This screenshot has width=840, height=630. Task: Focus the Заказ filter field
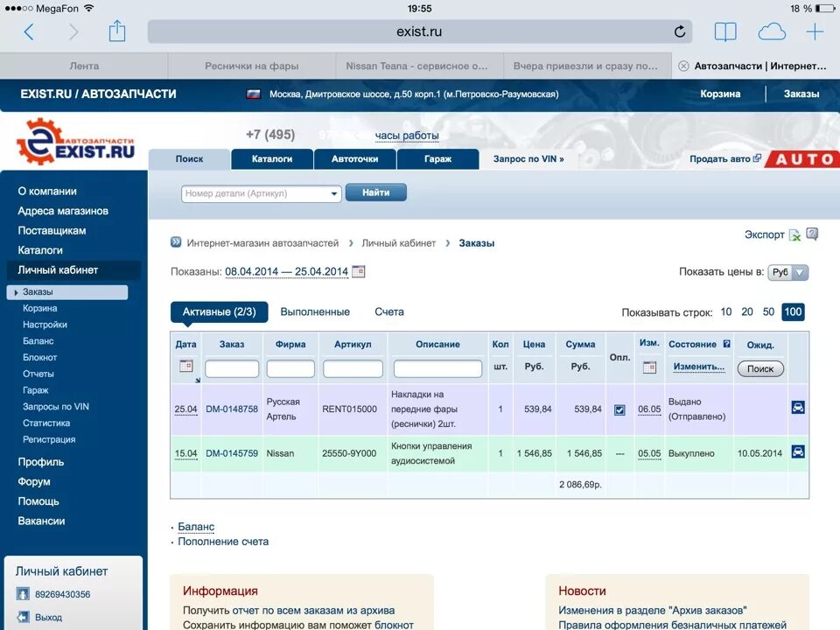coord(232,368)
